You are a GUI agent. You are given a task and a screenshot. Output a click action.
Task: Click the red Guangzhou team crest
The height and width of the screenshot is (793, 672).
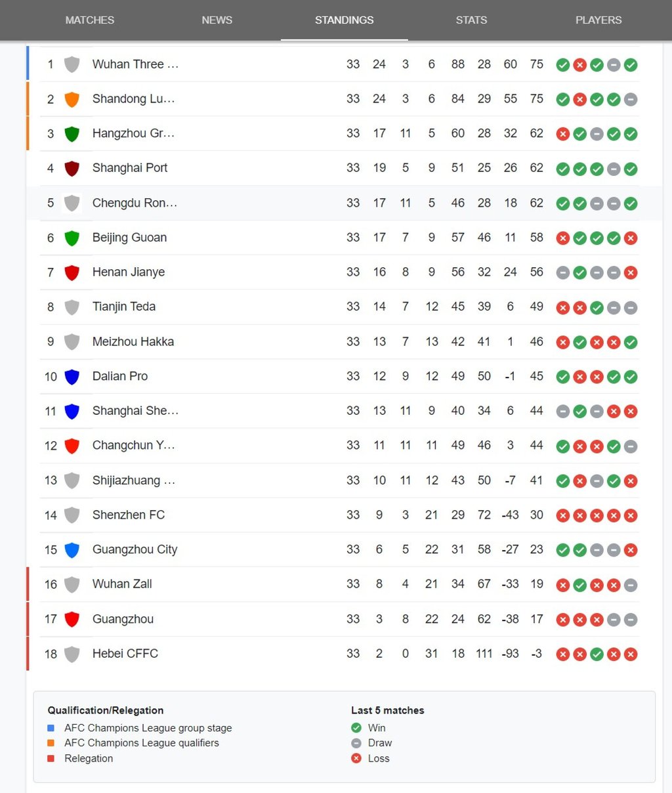[x=72, y=619]
